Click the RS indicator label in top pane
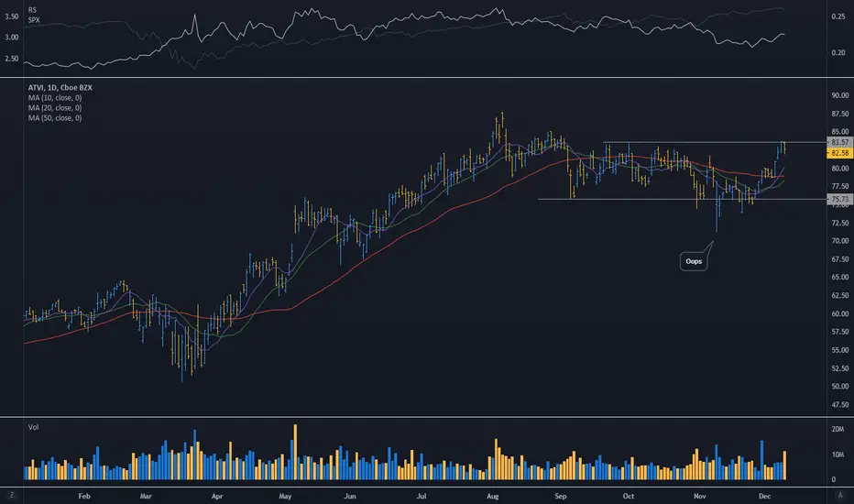 tap(32, 10)
